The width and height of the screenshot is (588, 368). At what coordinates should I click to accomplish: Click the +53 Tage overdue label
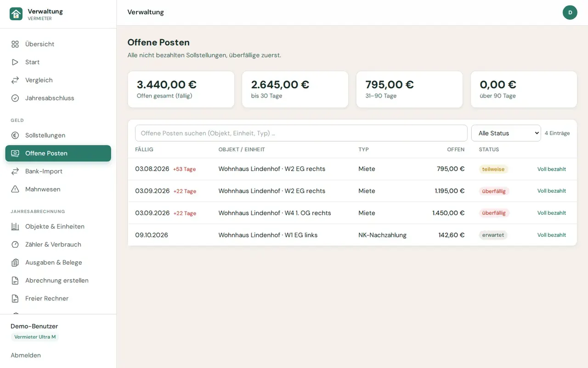(x=184, y=169)
